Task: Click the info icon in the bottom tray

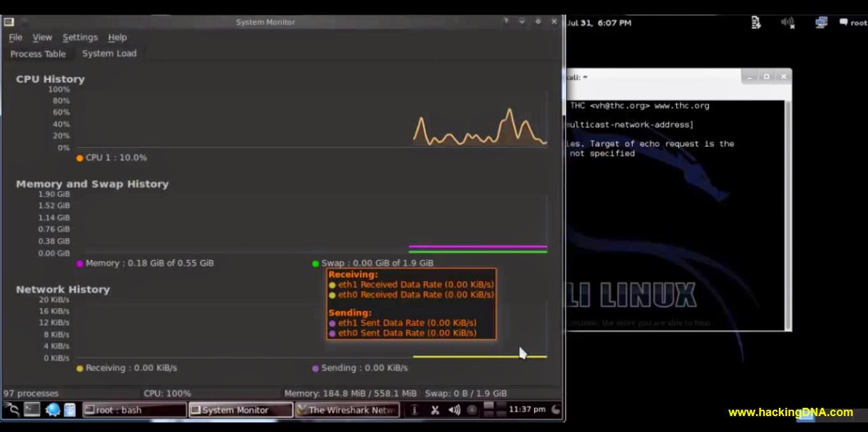Action: pyautogui.click(x=414, y=410)
